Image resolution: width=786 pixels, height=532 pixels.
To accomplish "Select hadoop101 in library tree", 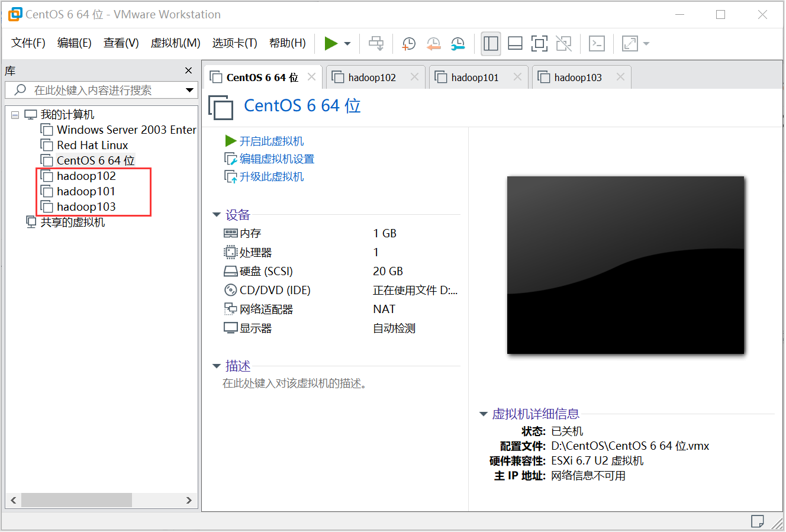I will [x=78, y=191].
